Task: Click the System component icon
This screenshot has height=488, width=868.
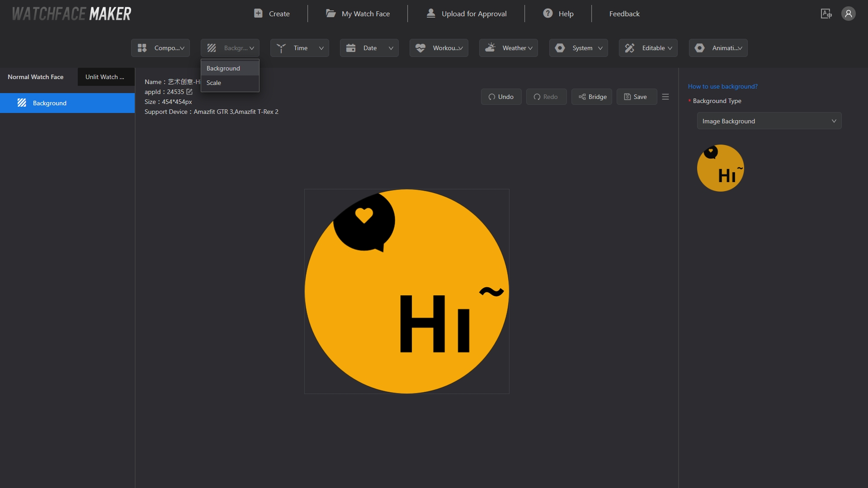Action: point(559,47)
